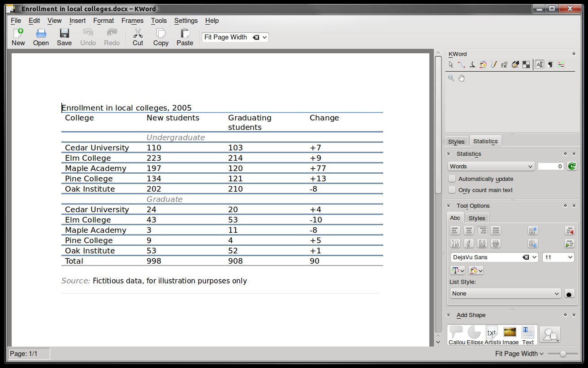Viewport: 588px width, 368px height.
Task: Open the Words statistics dropdown
Action: [491, 166]
